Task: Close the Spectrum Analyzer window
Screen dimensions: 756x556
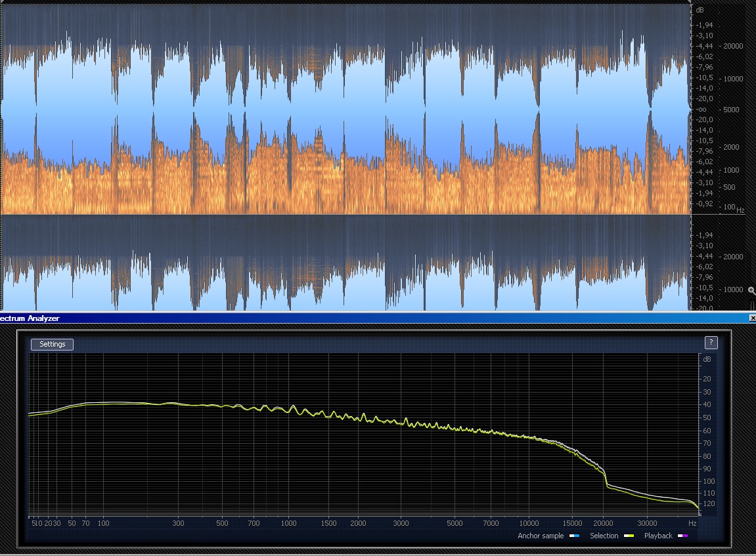Action: tap(752, 318)
